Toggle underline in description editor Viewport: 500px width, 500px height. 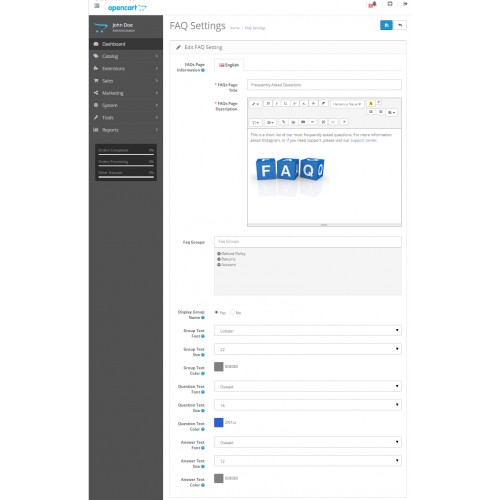285,104
